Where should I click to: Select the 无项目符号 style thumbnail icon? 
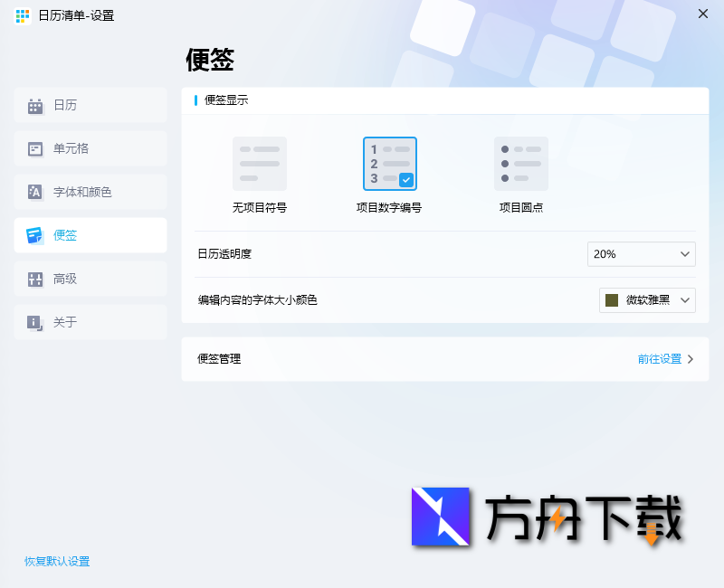point(260,164)
